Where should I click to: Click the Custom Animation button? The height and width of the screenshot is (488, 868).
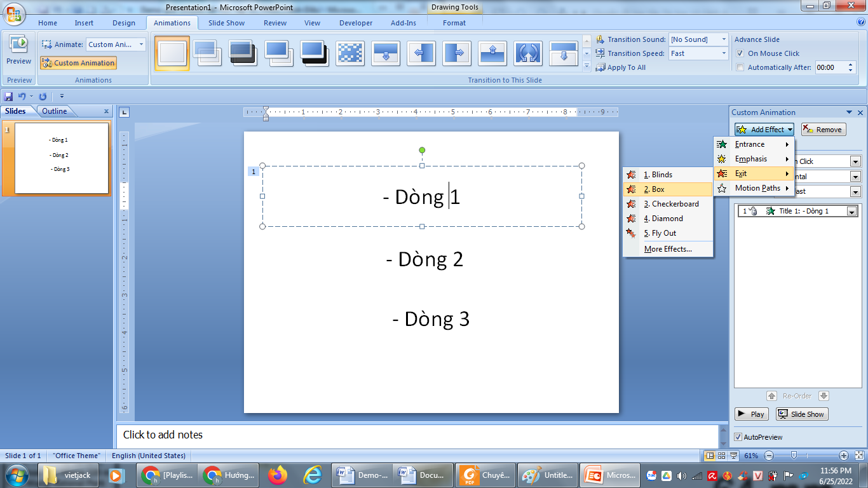pos(78,63)
